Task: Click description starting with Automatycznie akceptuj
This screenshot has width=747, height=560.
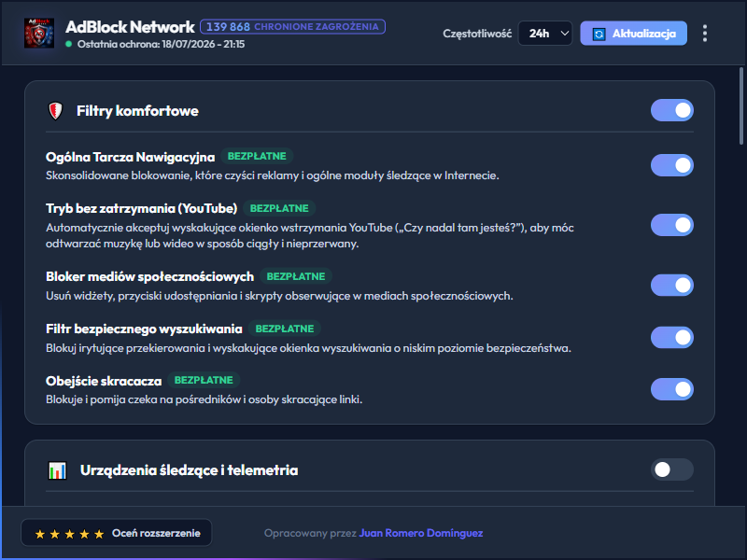Action: (310, 236)
